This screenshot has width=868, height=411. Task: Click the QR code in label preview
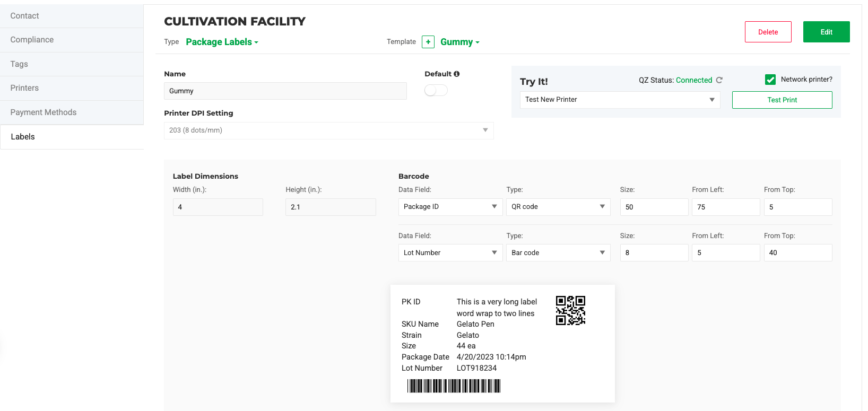point(570,310)
